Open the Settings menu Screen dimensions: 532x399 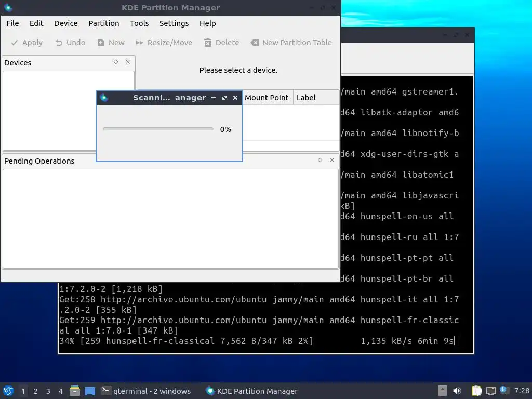point(174,23)
